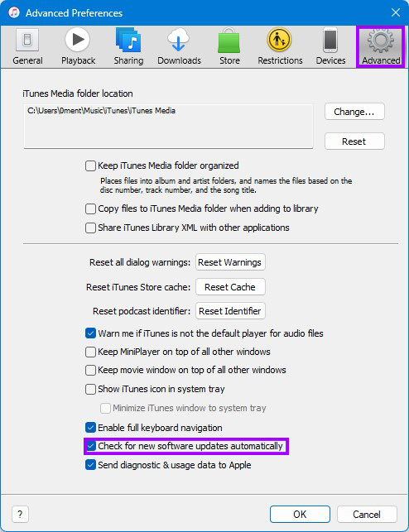Switch to the Sharing preferences tab
Screen dimensions: 409x532
[x=128, y=47]
